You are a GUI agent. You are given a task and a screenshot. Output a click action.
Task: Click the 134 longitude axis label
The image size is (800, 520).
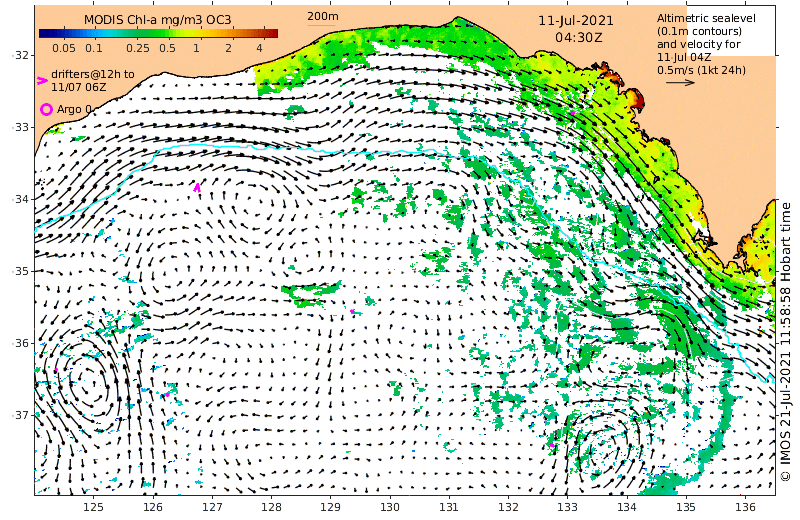click(627, 507)
